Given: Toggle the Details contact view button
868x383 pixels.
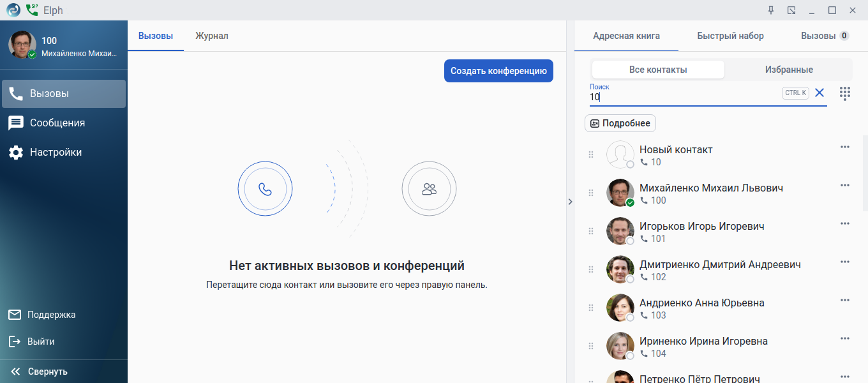Looking at the screenshot, I should 620,123.
